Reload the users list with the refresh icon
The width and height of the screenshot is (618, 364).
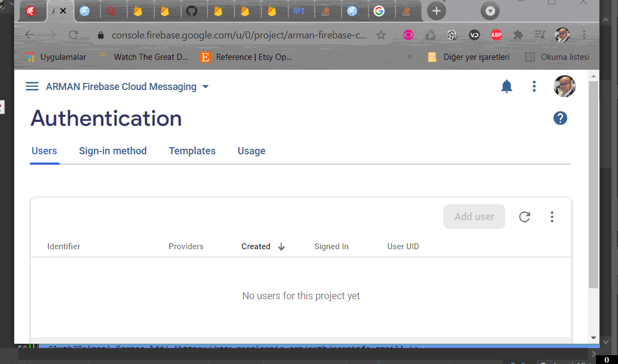525,217
